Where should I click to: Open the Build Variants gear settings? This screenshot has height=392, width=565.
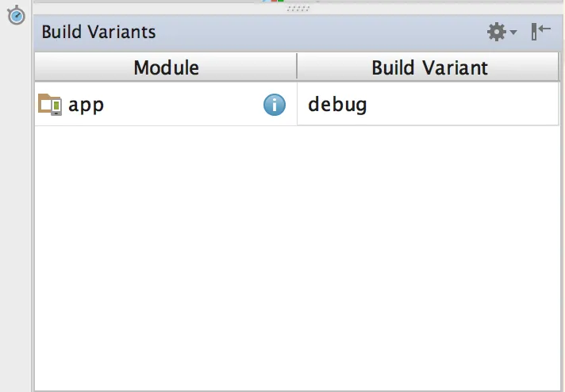(x=497, y=32)
